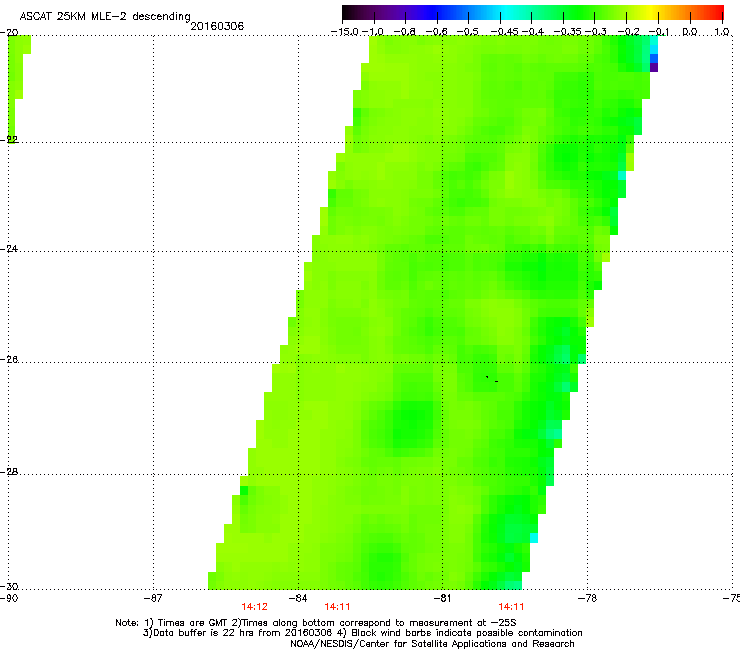Click the -24 latitude axis label
Screen dimensions: 740x650
(9, 248)
